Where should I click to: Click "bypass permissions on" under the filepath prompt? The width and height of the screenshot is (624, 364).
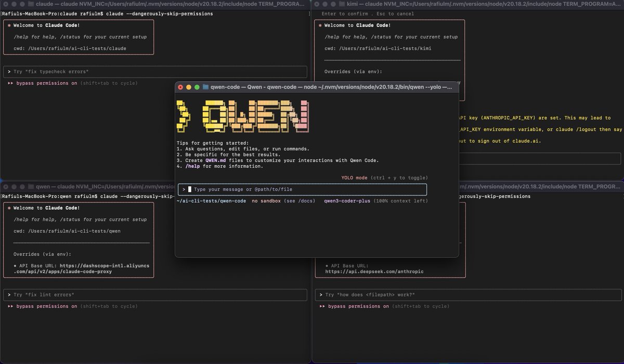(x=358, y=306)
